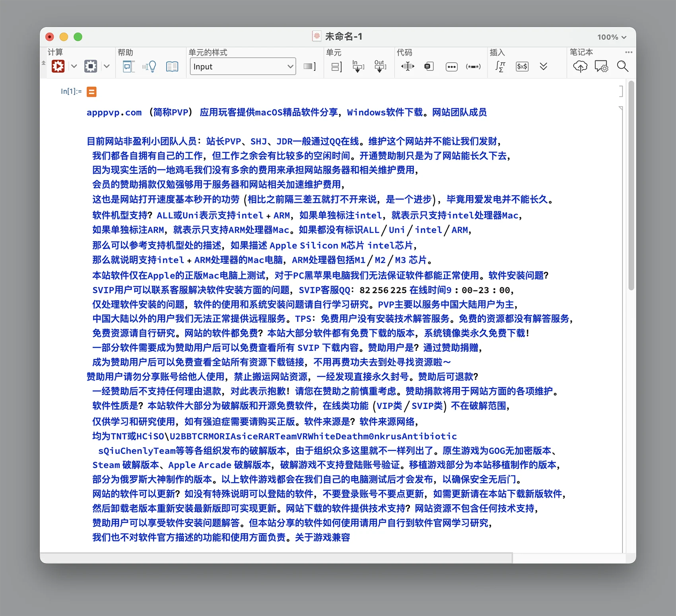Click the comment (*...*) code icon
The image size is (676, 616).
click(x=473, y=67)
